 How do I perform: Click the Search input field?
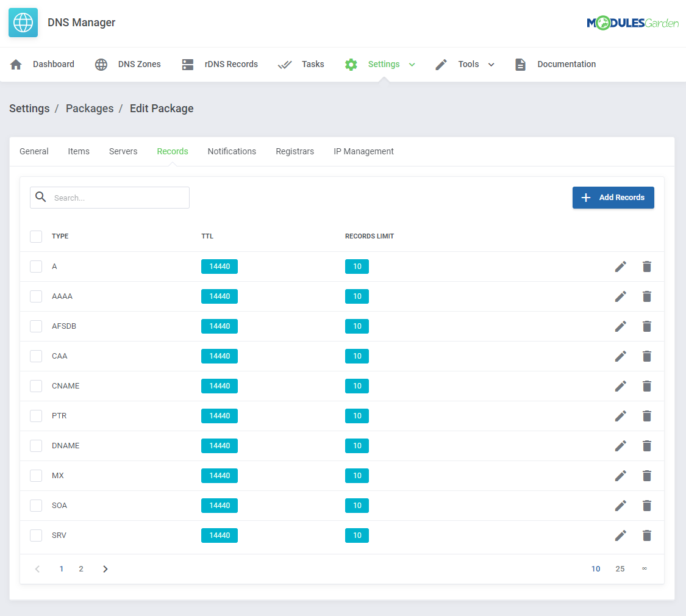pos(110,198)
